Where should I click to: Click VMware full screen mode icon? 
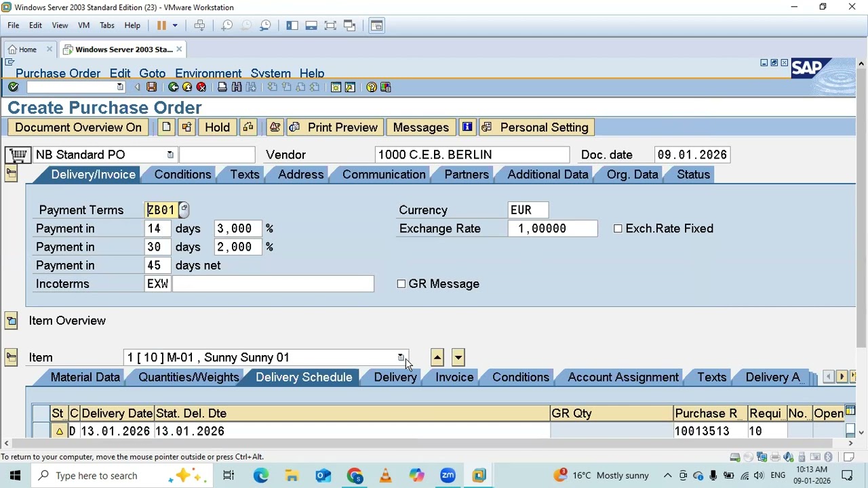coord(330,26)
